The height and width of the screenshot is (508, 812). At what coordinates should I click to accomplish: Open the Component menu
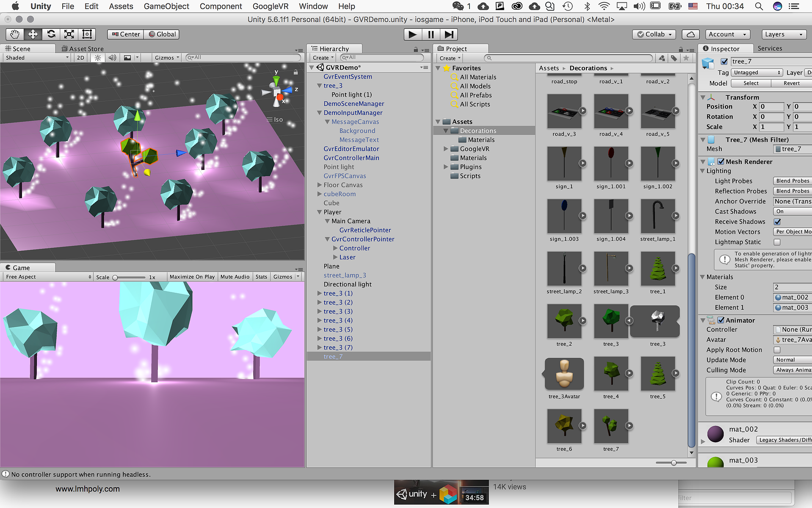pyautogui.click(x=221, y=6)
